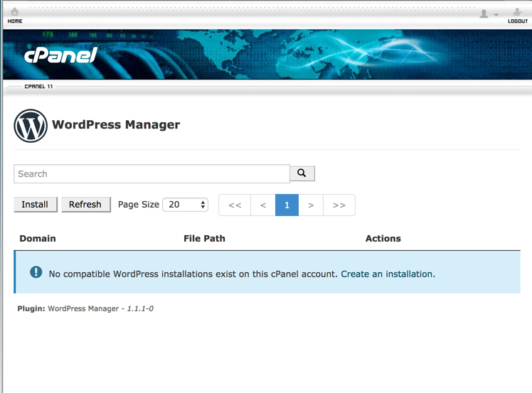Go to previous page with < button
Screen dimensions: 532x393
[x=263, y=205]
